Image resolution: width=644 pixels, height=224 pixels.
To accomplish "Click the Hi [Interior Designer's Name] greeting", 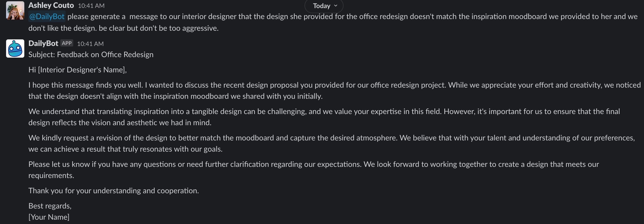I will point(77,70).
